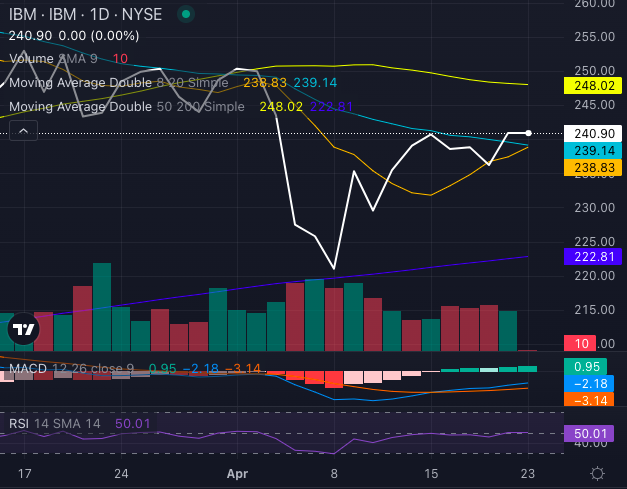Collapse the indicator legend with chevron
Screen dimensions: 627x489
(24, 130)
